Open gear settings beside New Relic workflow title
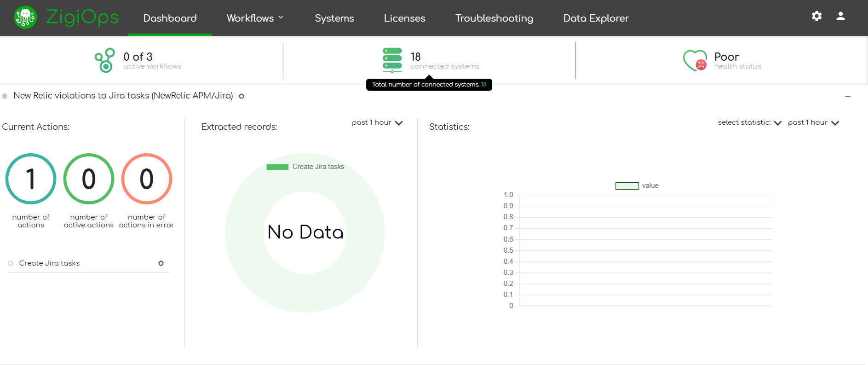868x365 pixels. pos(241,96)
